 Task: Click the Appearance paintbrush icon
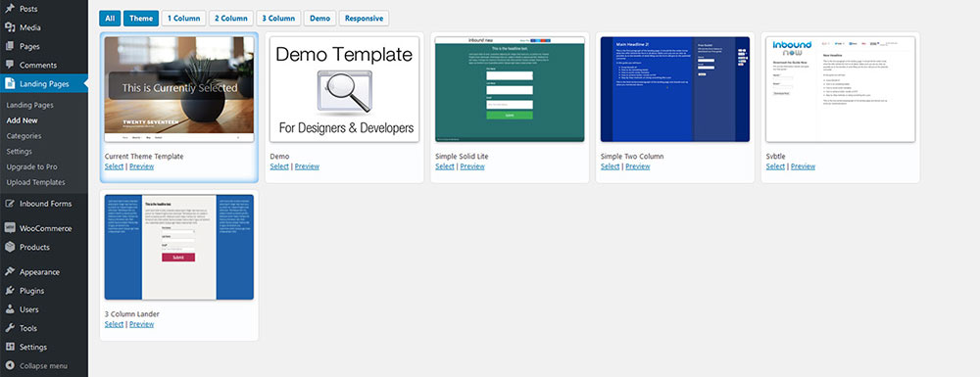10,272
